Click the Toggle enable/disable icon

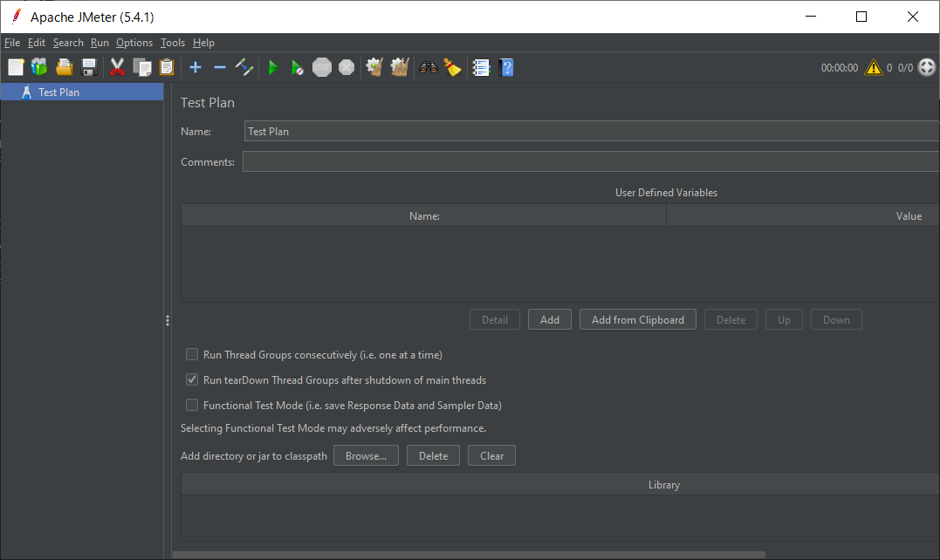coord(244,68)
